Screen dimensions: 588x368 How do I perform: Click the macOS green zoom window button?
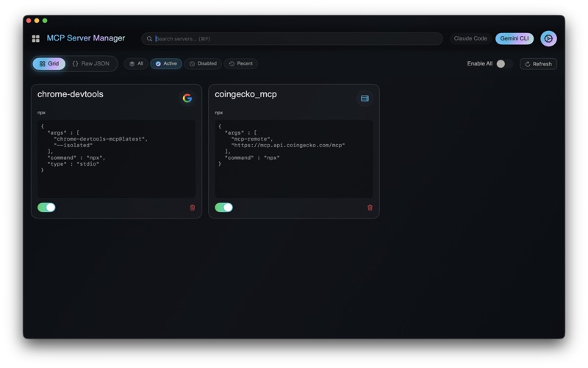click(x=45, y=21)
